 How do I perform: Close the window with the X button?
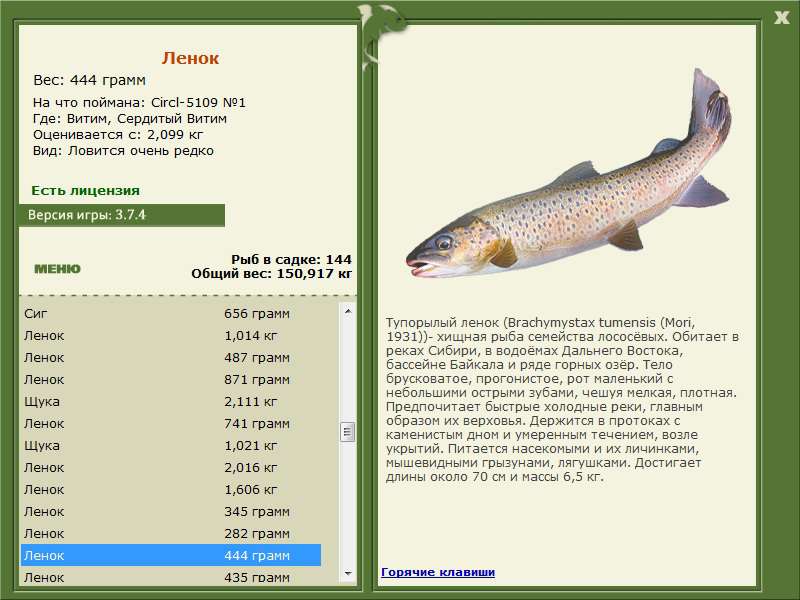pyautogui.click(x=781, y=15)
